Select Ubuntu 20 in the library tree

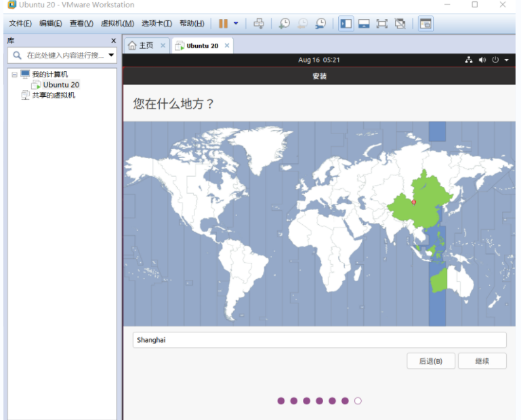tap(61, 85)
